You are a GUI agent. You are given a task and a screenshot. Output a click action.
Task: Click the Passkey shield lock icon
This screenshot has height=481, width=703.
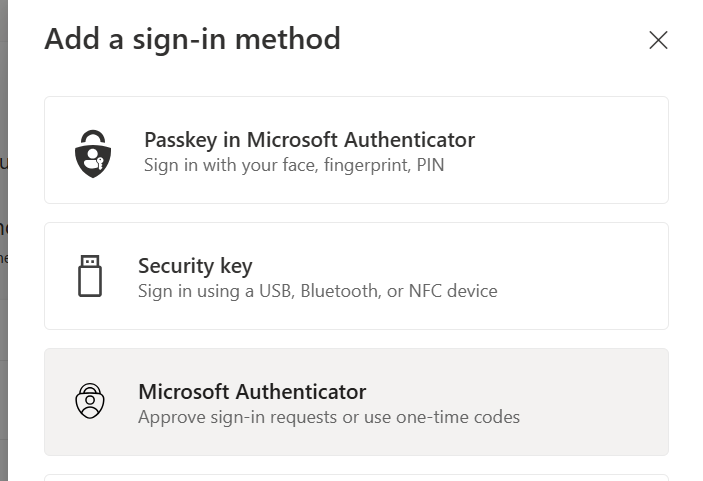[93, 151]
